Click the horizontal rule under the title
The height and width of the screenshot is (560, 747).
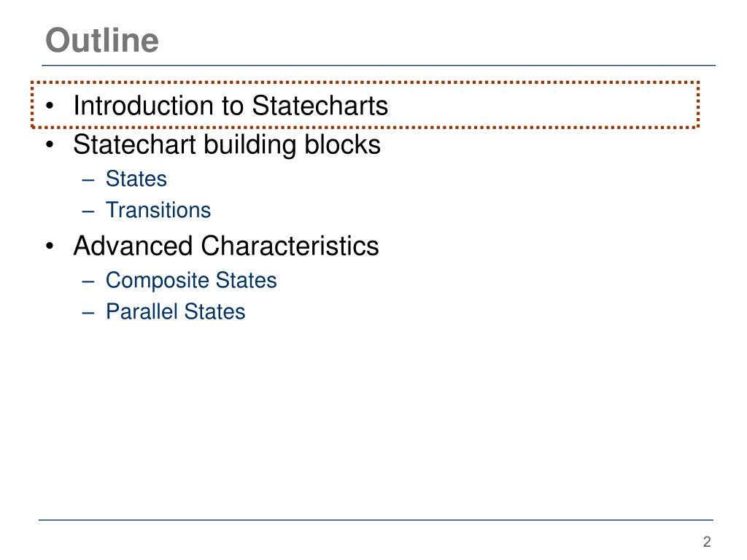379,65
